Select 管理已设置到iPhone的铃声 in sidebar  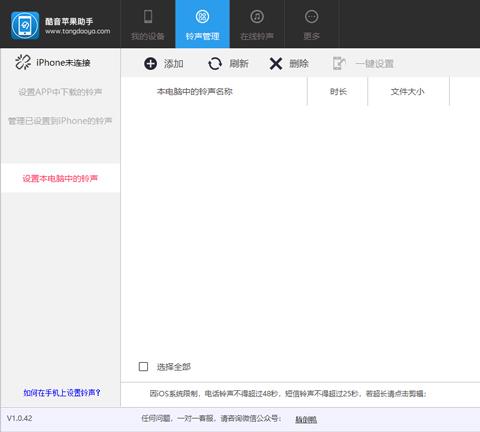tap(60, 121)
